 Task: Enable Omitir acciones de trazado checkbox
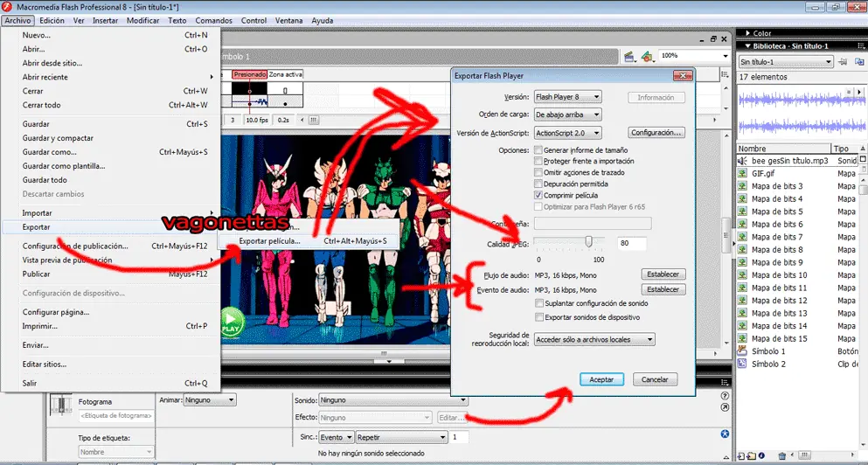pos(538,173)
